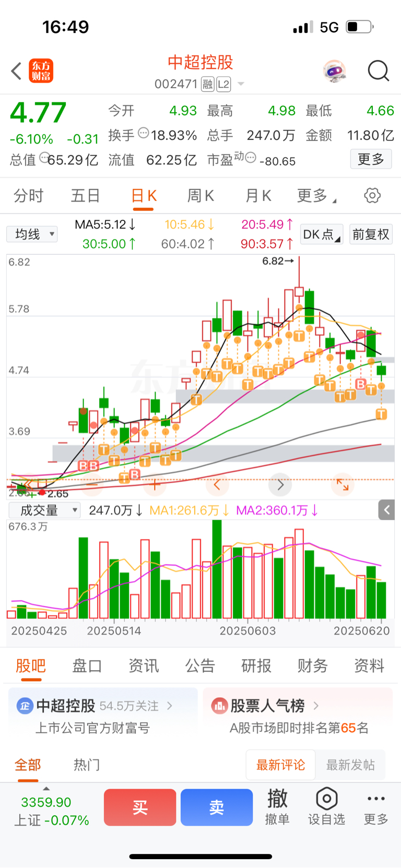Open the 均线 indicator dropdown
Screen dimensions: 401x868
pos(32,234)
